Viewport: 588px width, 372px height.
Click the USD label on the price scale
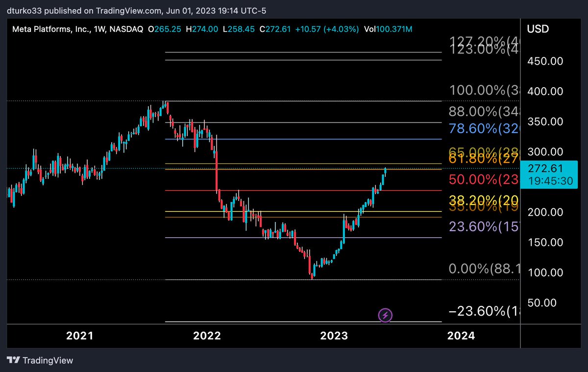coord(538,29)
